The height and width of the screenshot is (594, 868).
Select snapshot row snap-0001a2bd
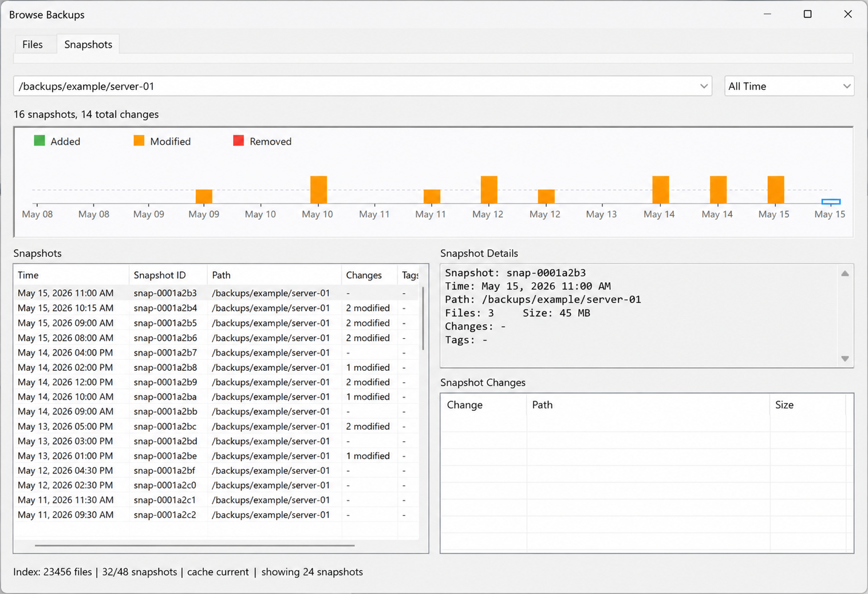(x=216, y=441)
